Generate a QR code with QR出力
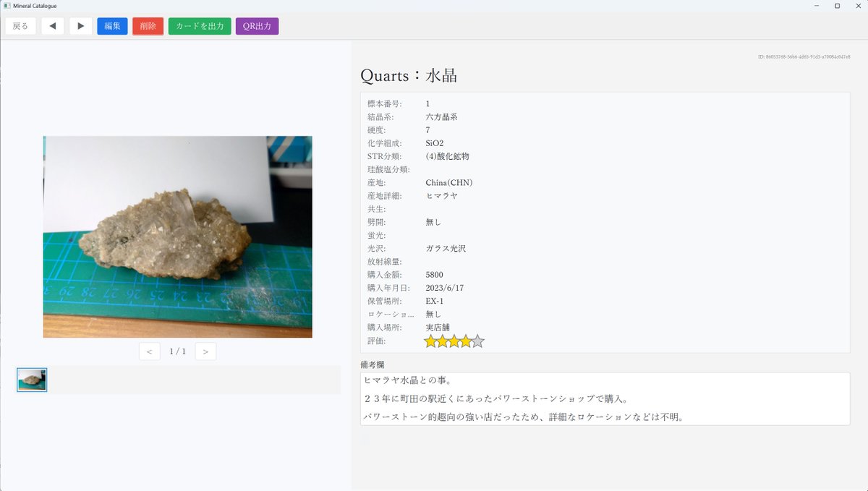The height and width of the screenshot is (491, 868). click(x=257, y=25)
